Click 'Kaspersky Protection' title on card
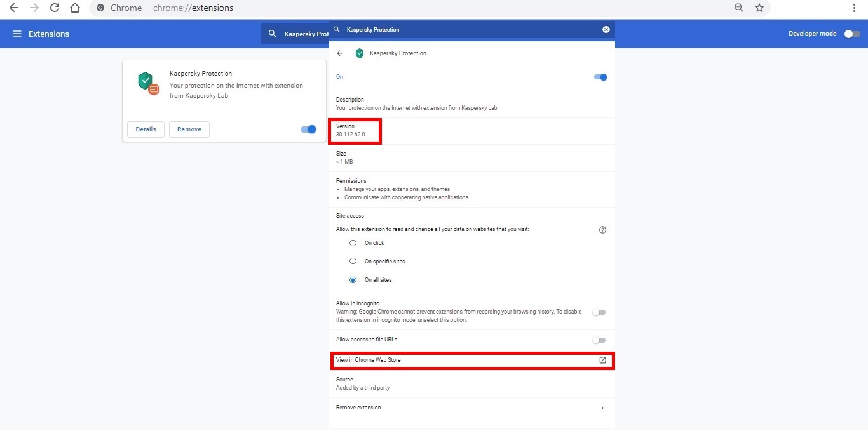Image resolution: width=868 pixels, height=431 pixels. coord(201,74)
